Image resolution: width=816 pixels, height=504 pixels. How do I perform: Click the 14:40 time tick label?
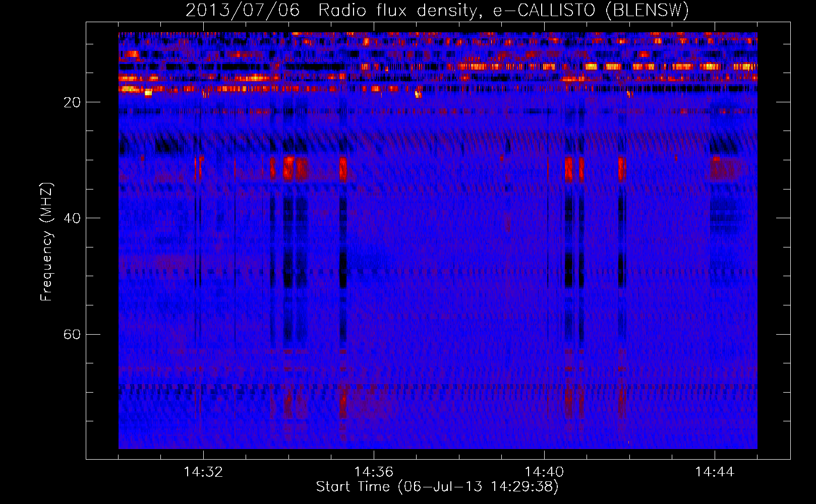(544, 472)
